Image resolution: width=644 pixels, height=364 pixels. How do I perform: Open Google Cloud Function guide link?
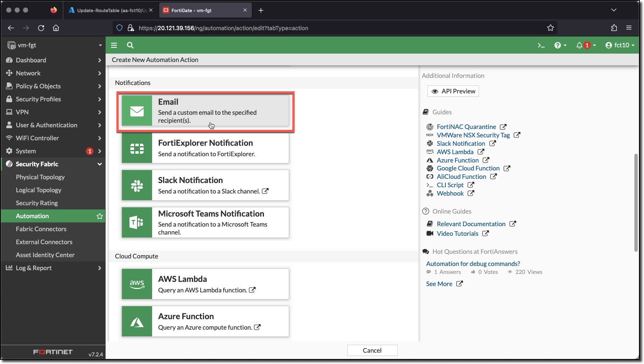pos(468,168)
